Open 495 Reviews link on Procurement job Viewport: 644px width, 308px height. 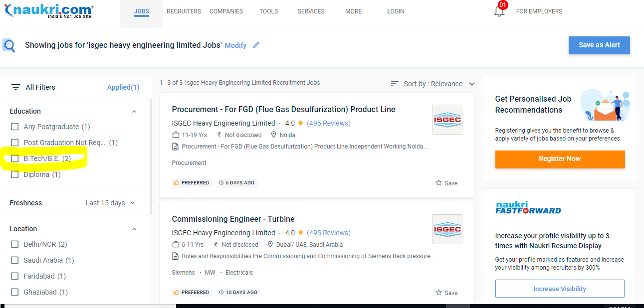[329, 123]
